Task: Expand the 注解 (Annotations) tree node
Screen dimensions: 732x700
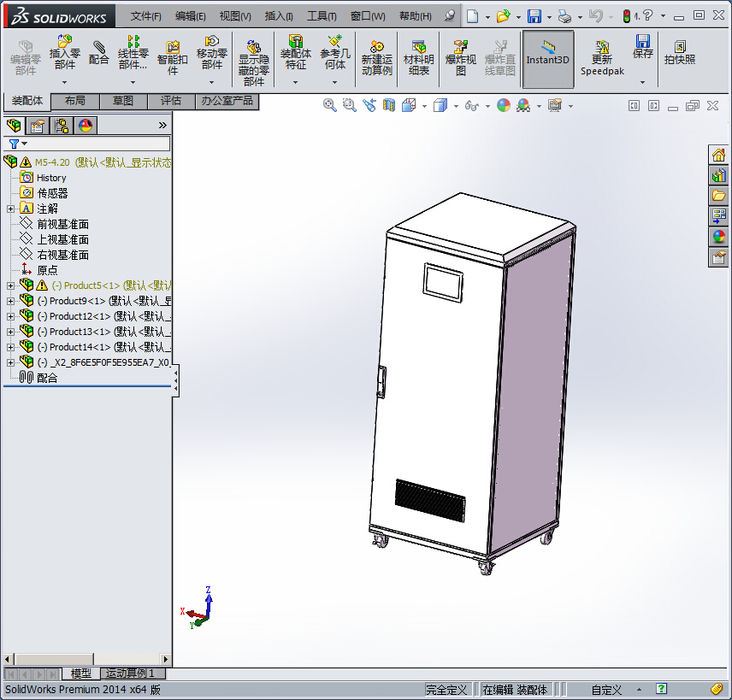Action: [x=10, y=209]
